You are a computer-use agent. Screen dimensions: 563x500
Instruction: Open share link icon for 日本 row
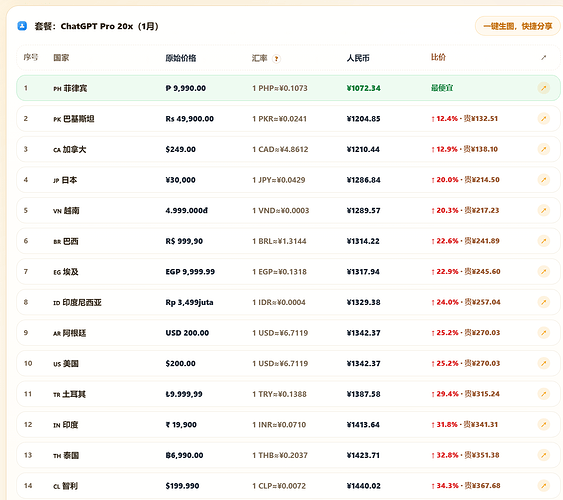point(544,179)
